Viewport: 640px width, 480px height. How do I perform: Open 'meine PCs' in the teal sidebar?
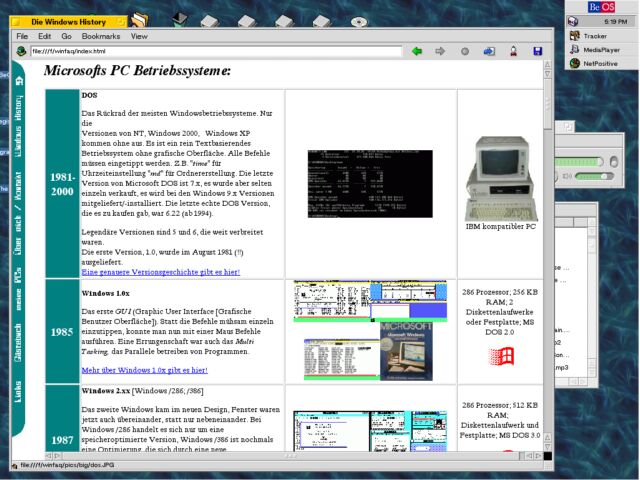(18, 288)
